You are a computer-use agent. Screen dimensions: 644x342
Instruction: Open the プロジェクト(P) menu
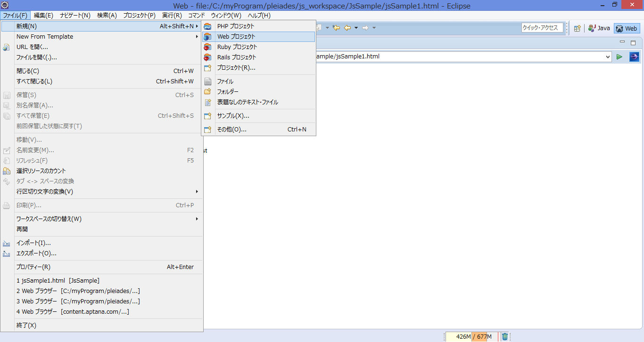139,16
